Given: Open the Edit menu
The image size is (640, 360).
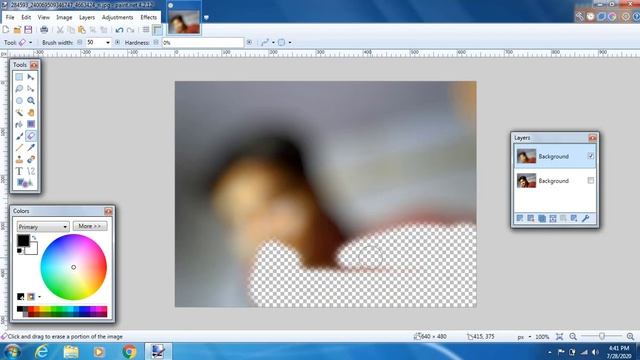Looking at the screenshot, I should [26, 17].
